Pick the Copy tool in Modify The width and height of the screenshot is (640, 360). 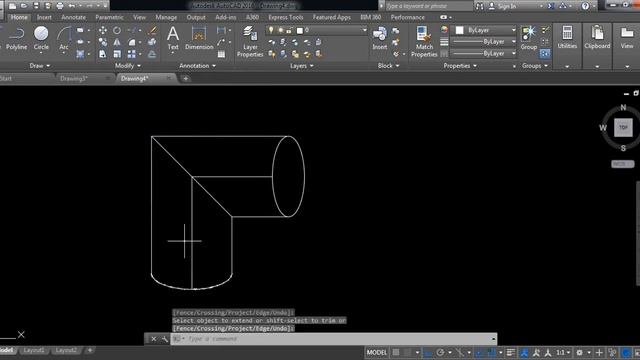(103, 42)
